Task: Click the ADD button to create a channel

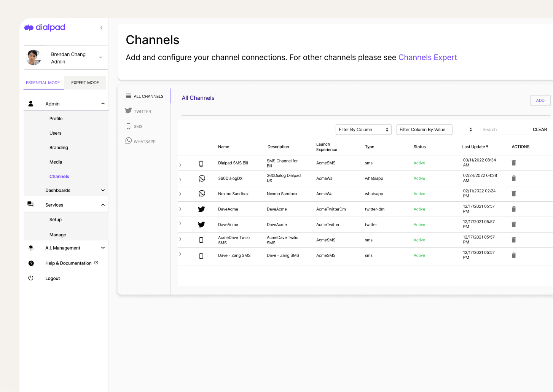Action: coord(540,100)
